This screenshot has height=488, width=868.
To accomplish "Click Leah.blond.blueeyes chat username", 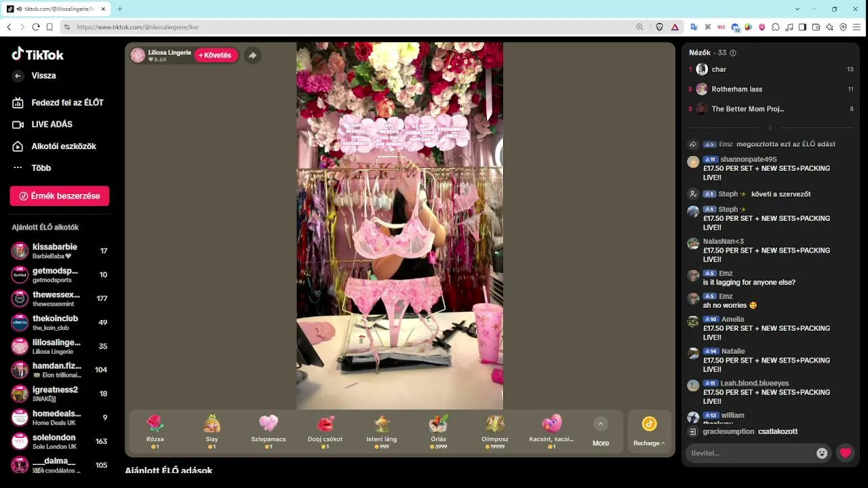I will tap(754, 383).
